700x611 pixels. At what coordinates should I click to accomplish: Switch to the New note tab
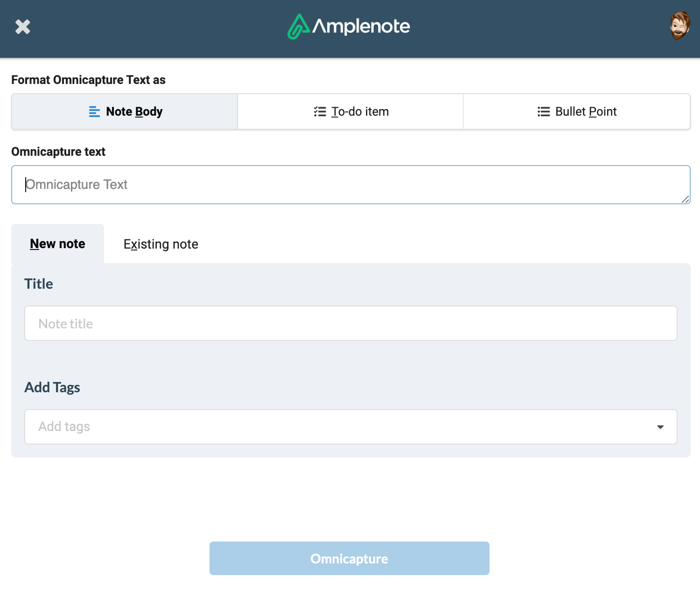pos(57,244)
